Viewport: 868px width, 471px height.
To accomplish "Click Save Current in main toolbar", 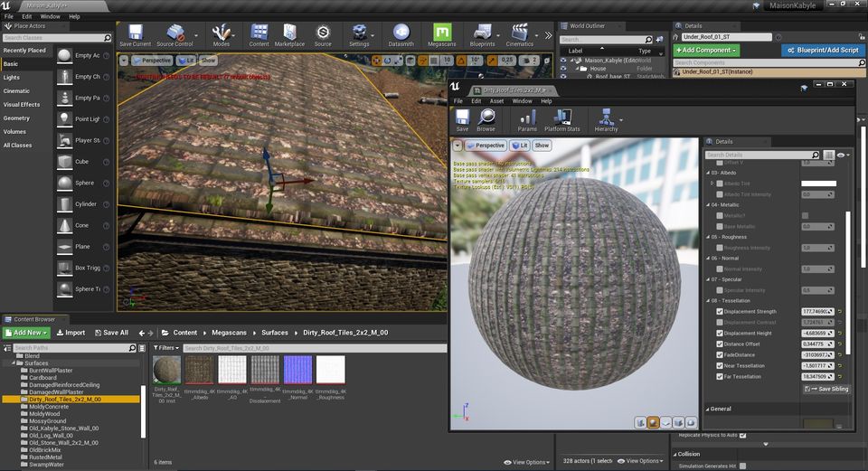I will tap(135, 35).
